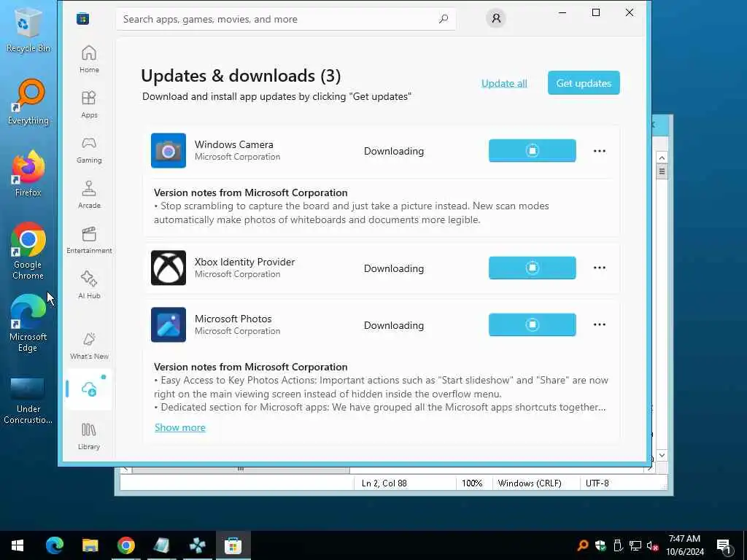Image resolution: width=747 pixels, height=560 pixels.
Task: Open the Entertainment section
Action: click(x=89, y=240)
